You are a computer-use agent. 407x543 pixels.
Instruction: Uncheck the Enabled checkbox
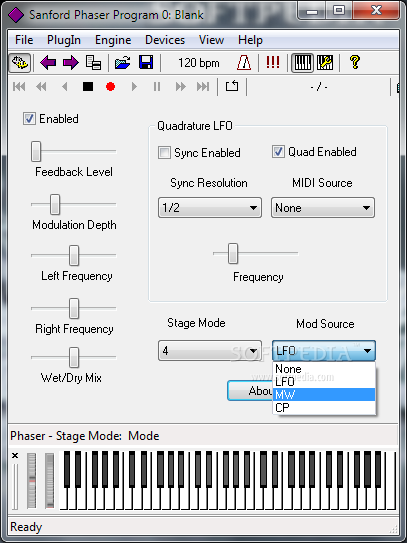29,118
